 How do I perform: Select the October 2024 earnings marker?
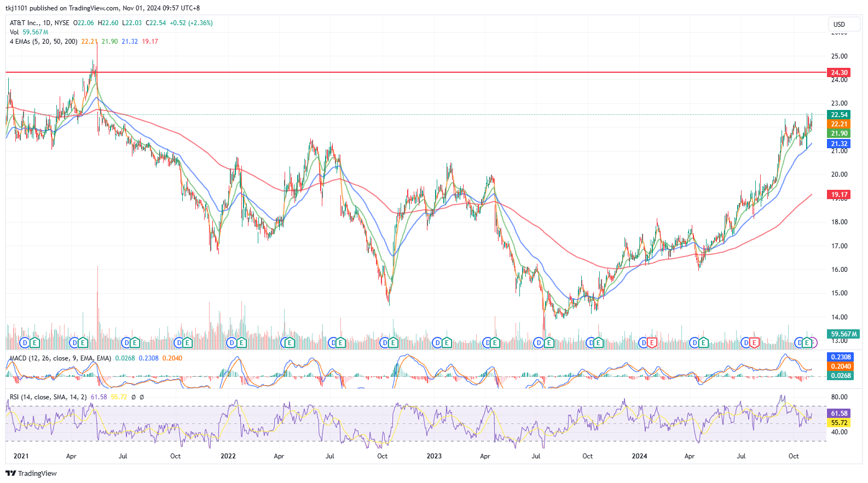click(x=807, y=343)
